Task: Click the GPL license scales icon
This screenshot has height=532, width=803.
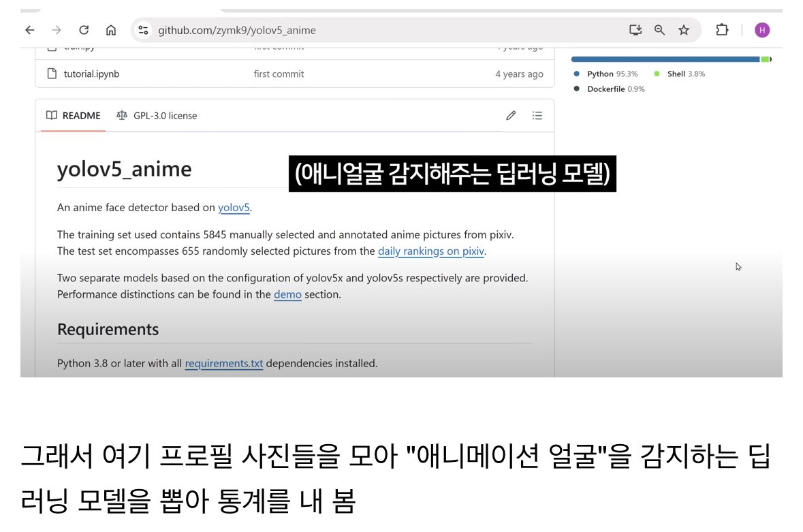Action: tap(122, 115)
